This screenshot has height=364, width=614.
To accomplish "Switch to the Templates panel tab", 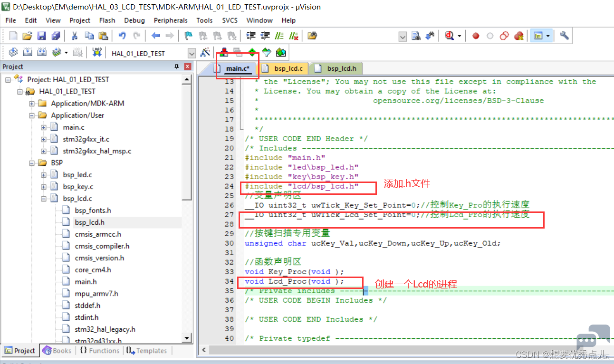I will [147, 351].
